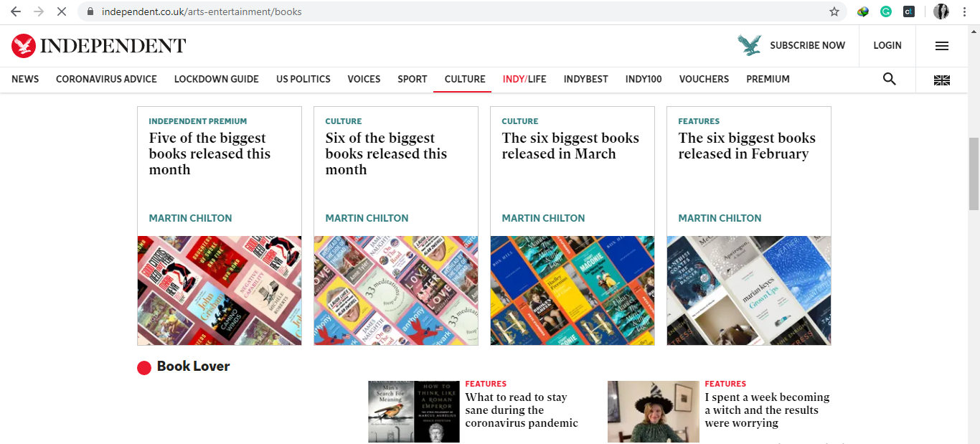This screenshot has width=980, height=444.
Task: Click the SUBSCRIBE NOW button
Action: (808, 45)
